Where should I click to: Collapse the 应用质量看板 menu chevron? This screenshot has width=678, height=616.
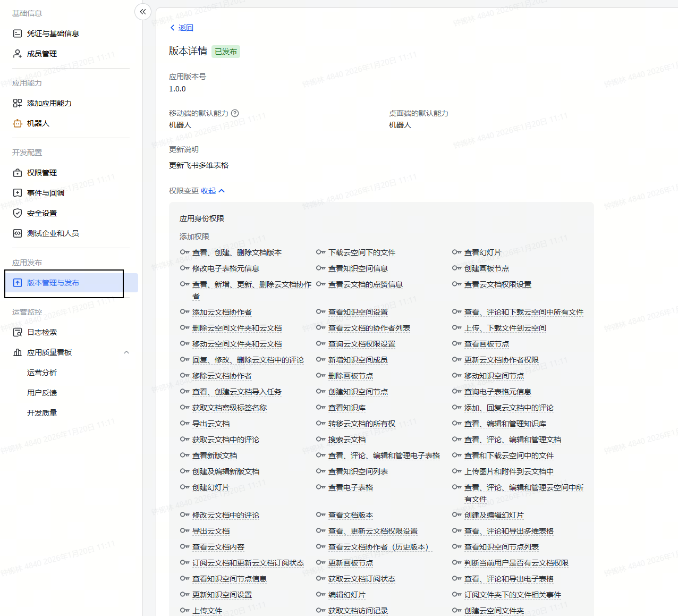point(126,352)
